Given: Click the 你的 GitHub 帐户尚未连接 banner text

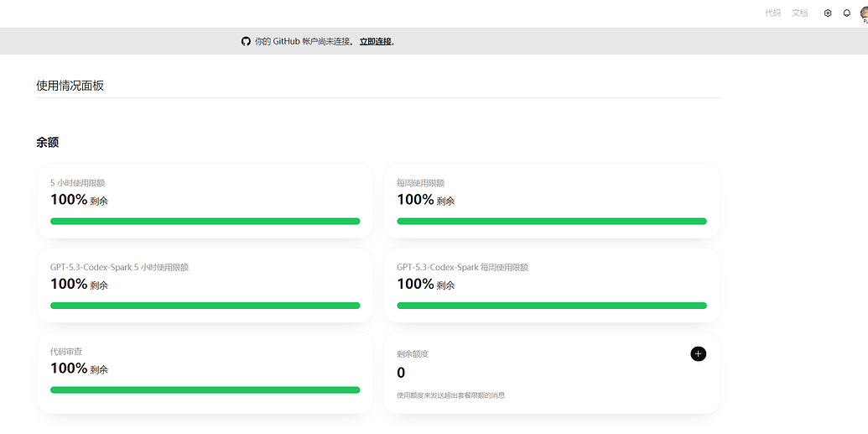Looking at the screenshot, I should click(x=304, y=42).
